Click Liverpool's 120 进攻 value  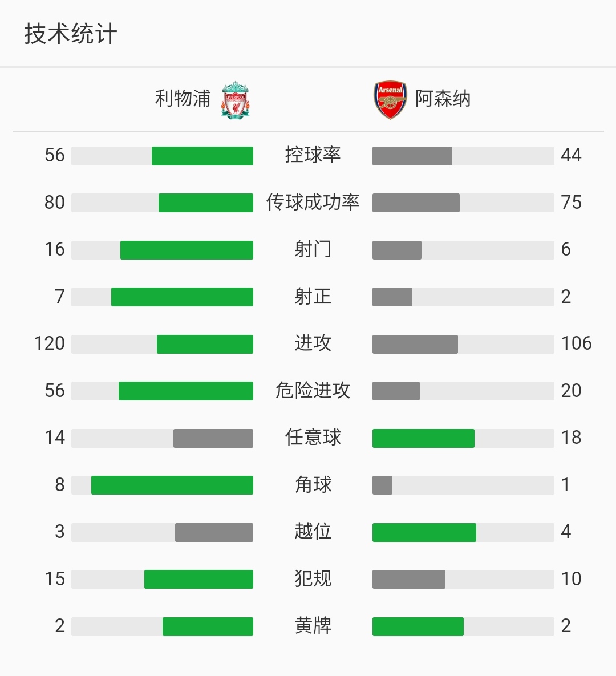coord(50,343)
